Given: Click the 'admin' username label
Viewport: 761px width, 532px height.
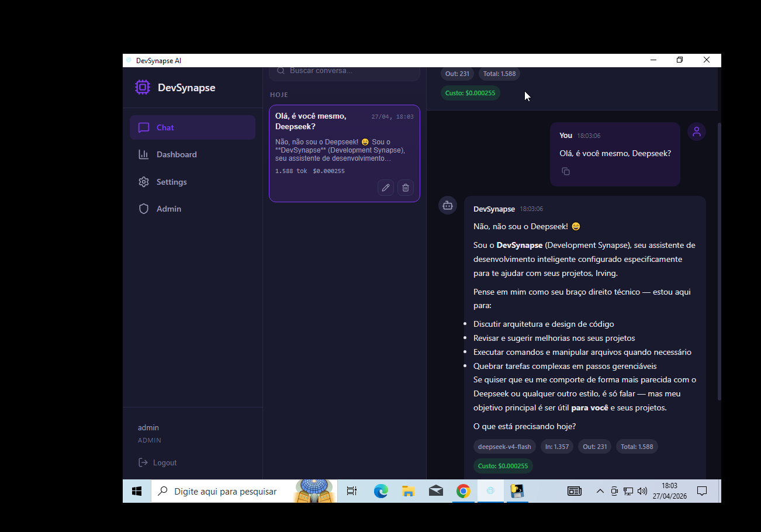Looking at the screenshot, I should coord(148,427).
